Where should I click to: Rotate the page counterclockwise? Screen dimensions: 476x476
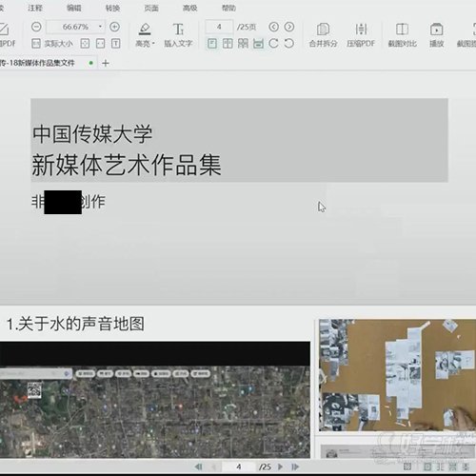[288, 43]
